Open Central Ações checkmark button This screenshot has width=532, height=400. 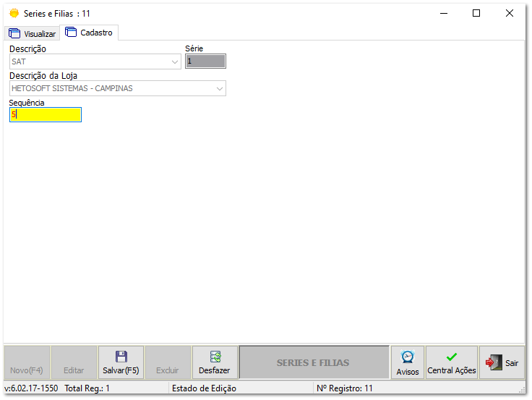[452, 362]
